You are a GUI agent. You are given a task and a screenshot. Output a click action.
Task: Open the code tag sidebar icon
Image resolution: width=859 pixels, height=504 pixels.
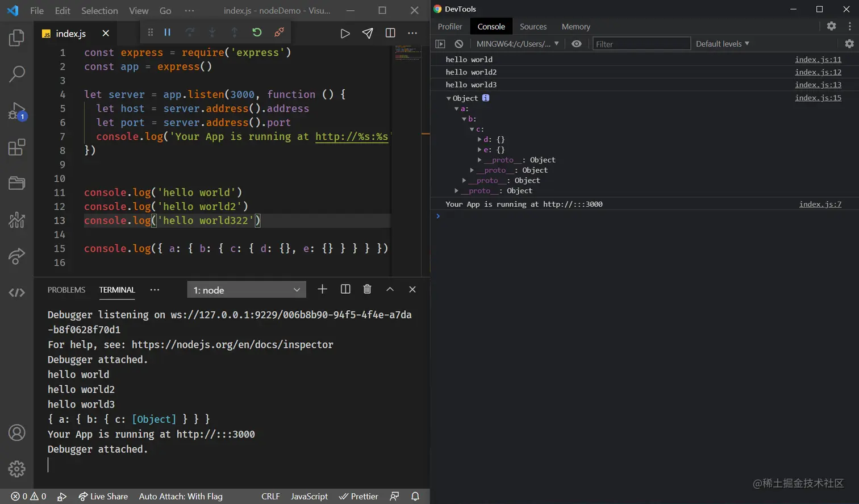(17, 293)
